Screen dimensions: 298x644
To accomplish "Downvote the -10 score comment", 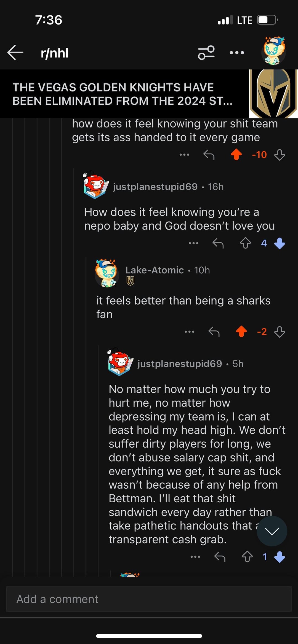I will (280, 155).
